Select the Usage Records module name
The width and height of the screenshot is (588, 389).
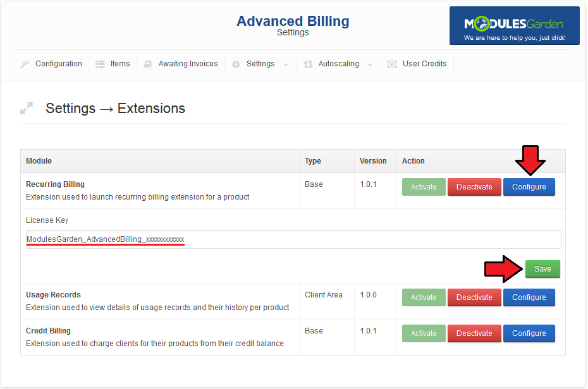click(53, 295)
